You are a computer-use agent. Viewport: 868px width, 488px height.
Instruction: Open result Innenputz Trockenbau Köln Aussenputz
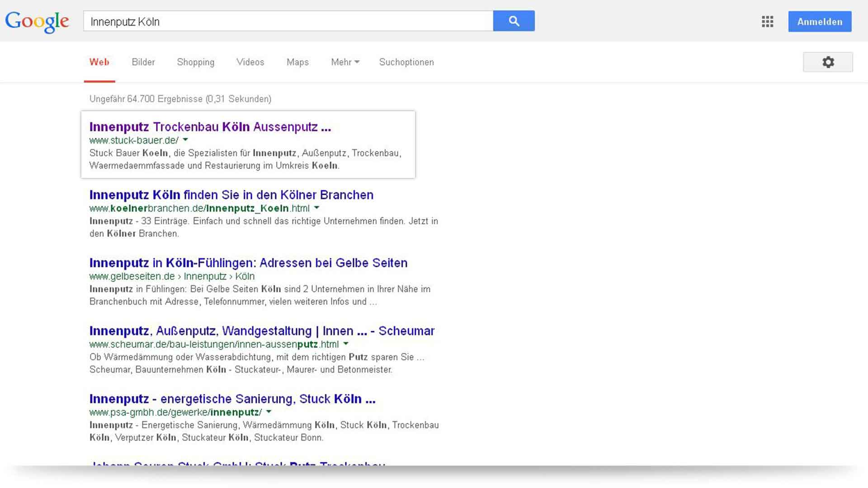click(210, 127)
